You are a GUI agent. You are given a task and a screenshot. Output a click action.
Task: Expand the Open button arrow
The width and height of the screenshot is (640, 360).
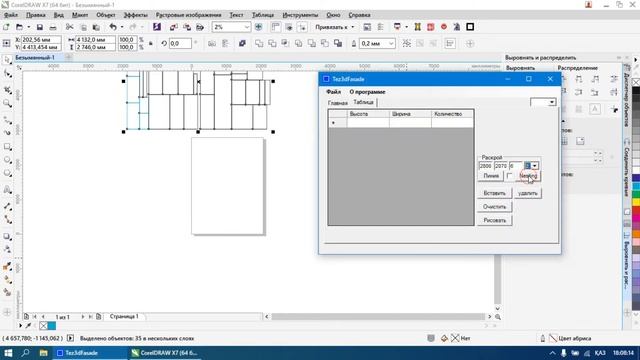[29, 27]
